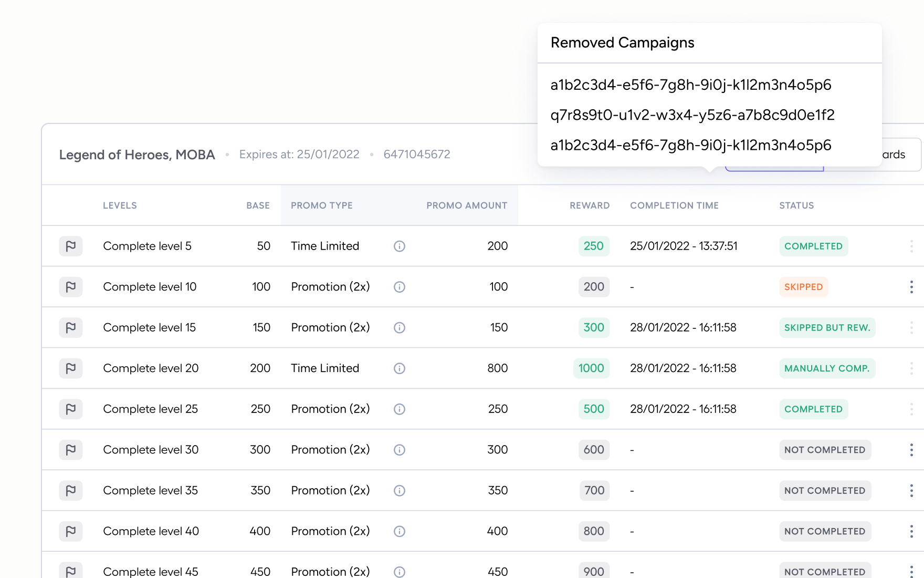Viewport: 924px width, 578px height.
Task: Click the COMPLETION TIME column header
Action: point(674,205)
